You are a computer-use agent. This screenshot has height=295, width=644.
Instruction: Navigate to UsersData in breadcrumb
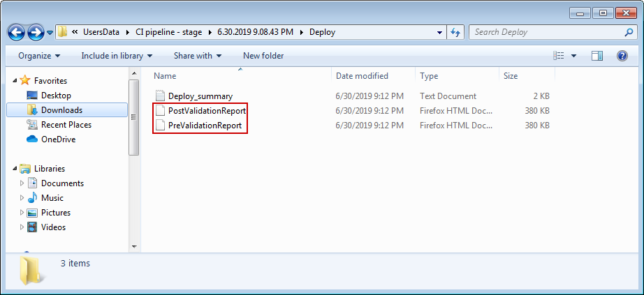(x=101, y=32)
